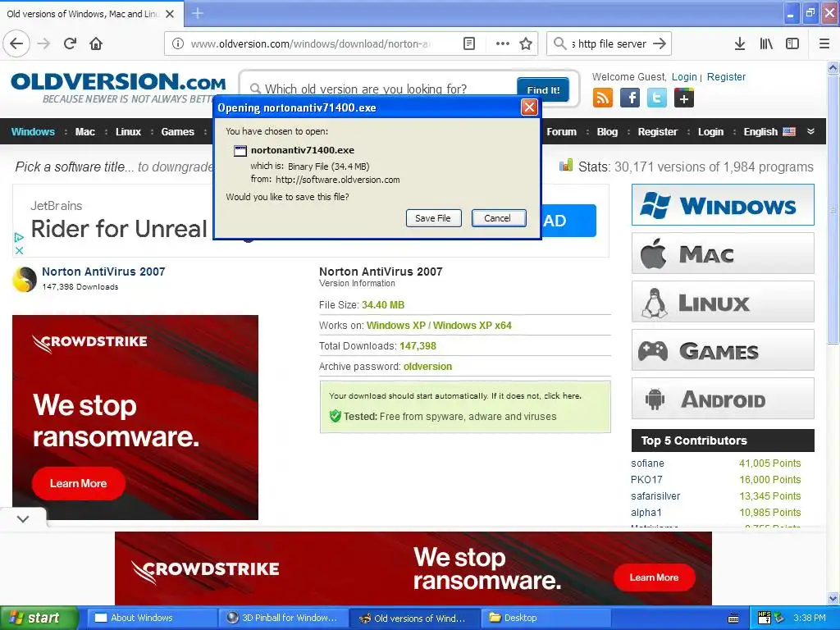840x630 pixels.
Task: Open page actions three-dot menu
Action: [503, 43]
